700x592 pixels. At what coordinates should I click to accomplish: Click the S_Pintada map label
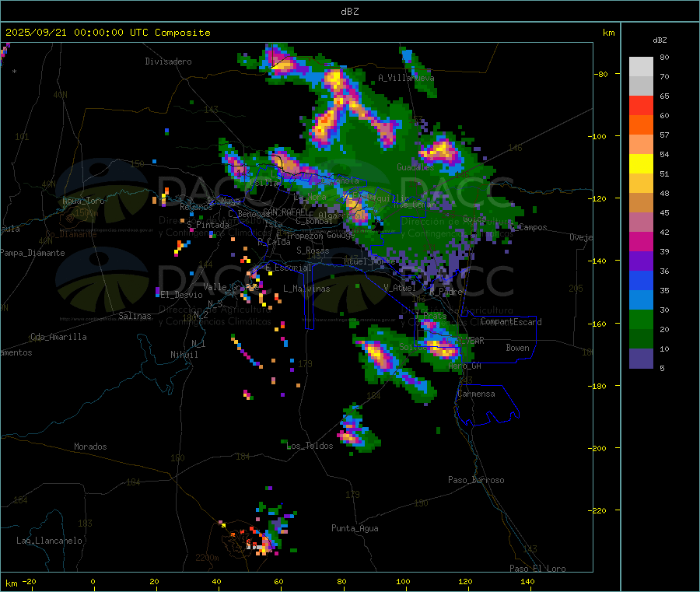[208, 225]
